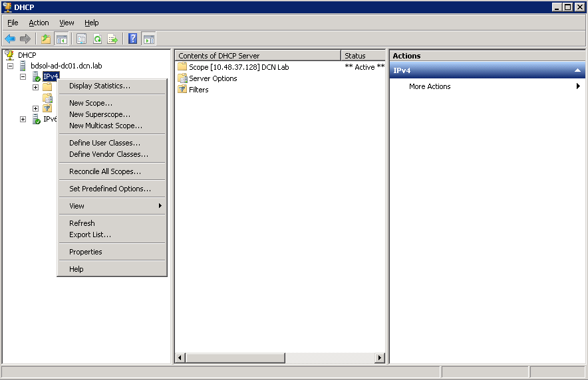Image resolution: width=588 pixels, height=380 pixels.
Task: Collapse the bdsol-ad-dc01.dcn.lab server node
Action: click(11, 66)
